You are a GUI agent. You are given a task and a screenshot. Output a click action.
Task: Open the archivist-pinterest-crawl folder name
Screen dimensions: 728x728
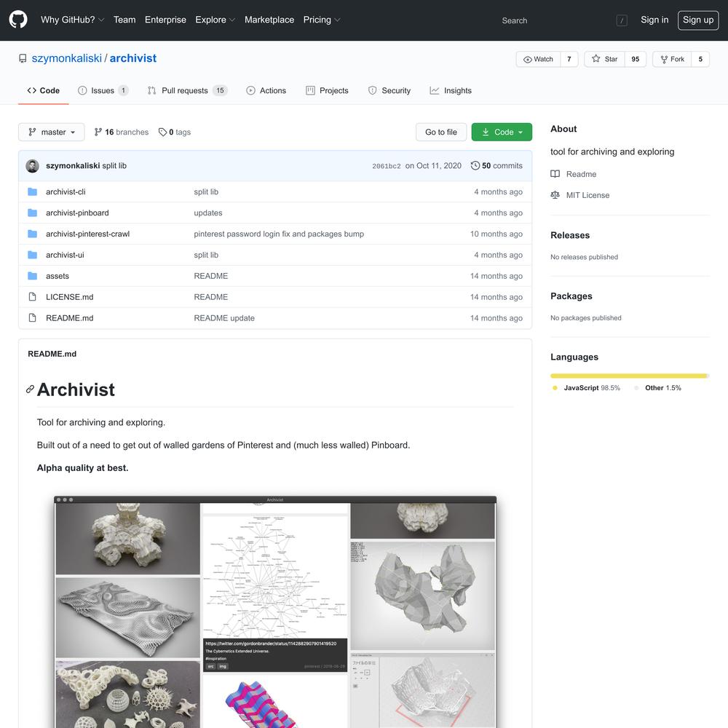tap(88, 234)
